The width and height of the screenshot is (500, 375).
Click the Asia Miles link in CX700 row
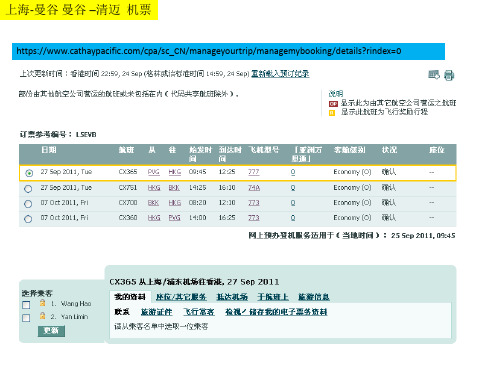(x=293, y=203)
